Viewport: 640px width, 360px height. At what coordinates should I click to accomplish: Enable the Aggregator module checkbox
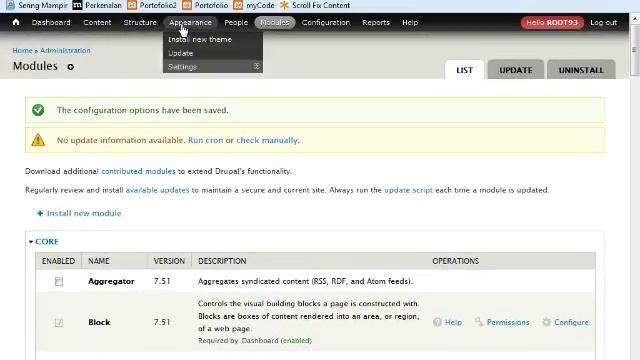(x=59, y=281)
